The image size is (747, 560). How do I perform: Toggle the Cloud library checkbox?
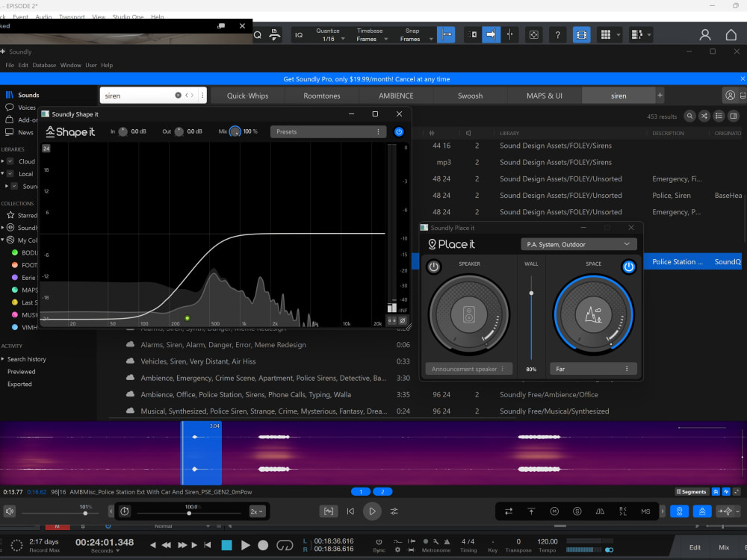pos(10,161)
